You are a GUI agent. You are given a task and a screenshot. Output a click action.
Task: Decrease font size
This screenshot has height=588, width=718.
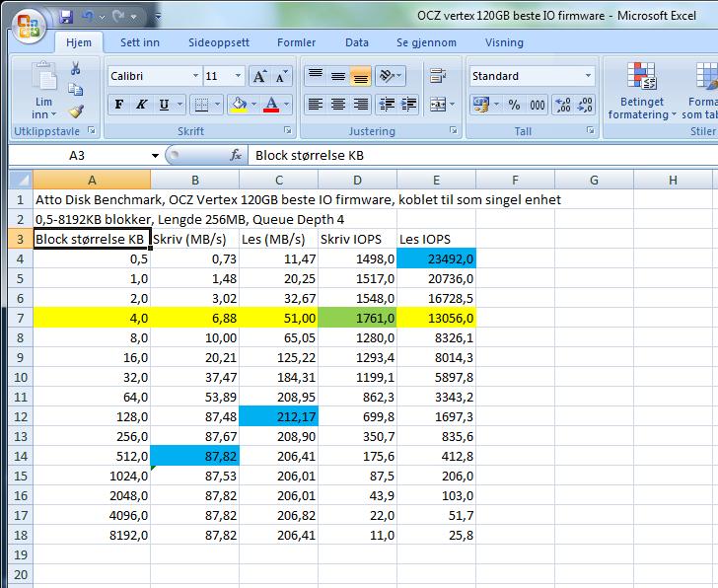point(281,77)
